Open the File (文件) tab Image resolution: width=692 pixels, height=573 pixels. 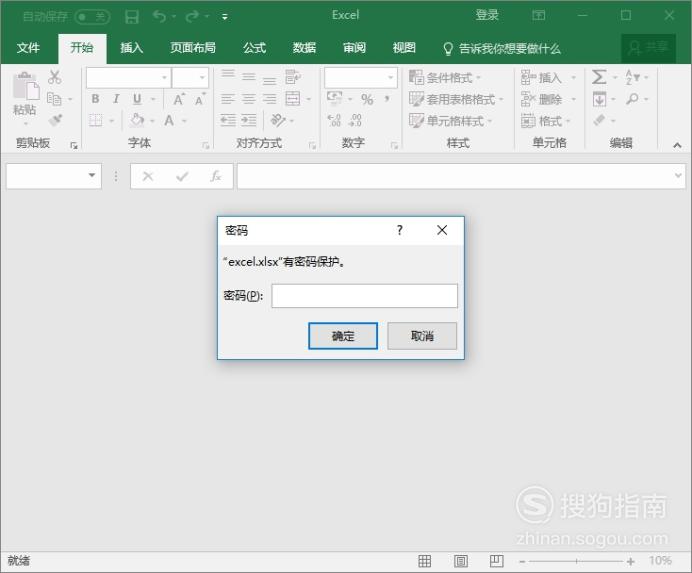click(28, 48)
